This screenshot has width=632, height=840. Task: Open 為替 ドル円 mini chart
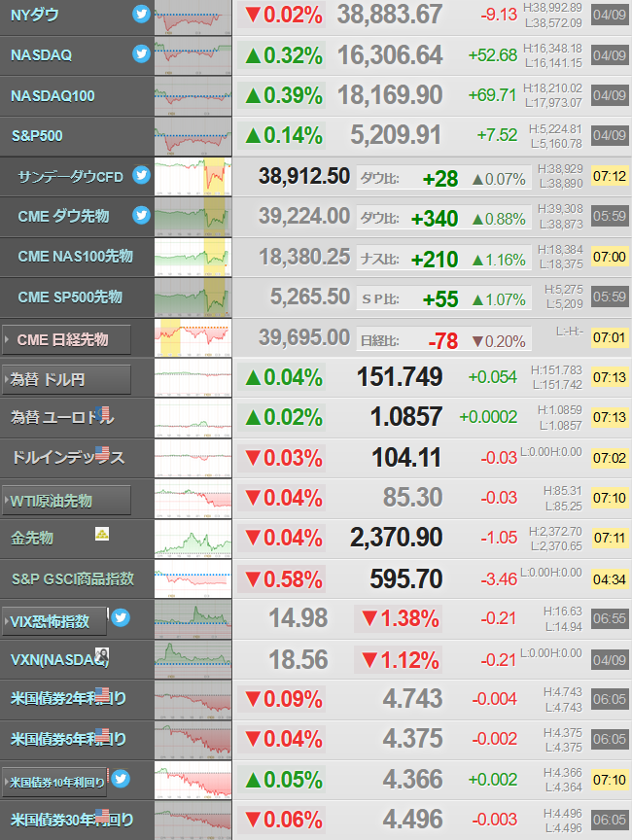coord(193,377)
